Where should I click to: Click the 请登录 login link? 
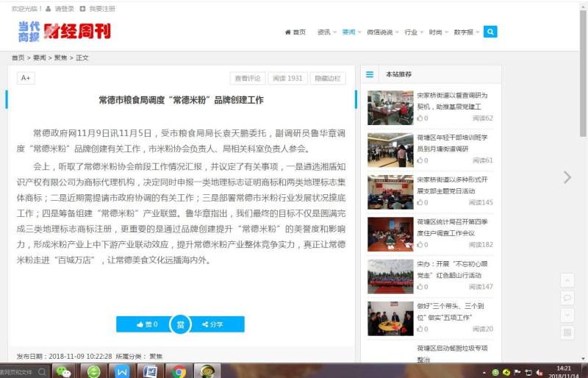point(64,9)
